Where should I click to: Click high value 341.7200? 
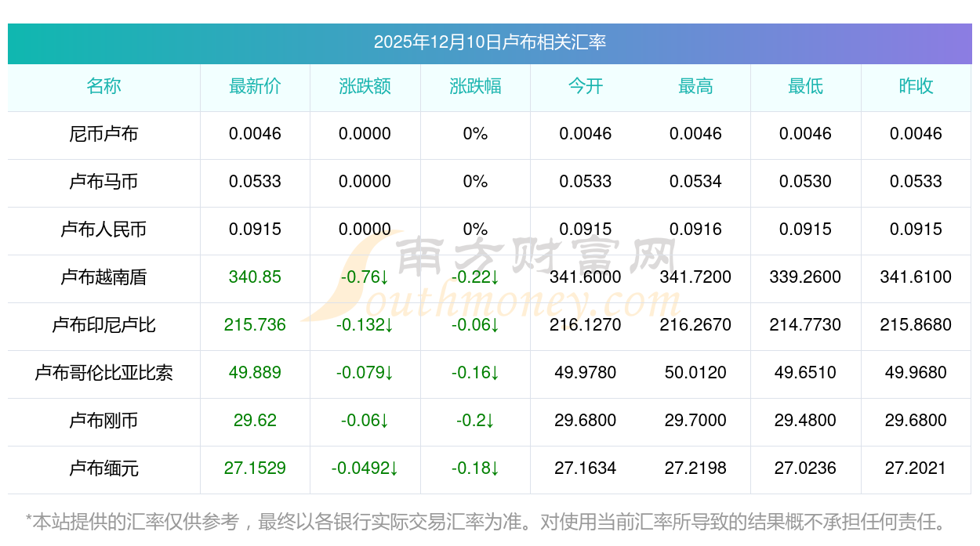695,277
